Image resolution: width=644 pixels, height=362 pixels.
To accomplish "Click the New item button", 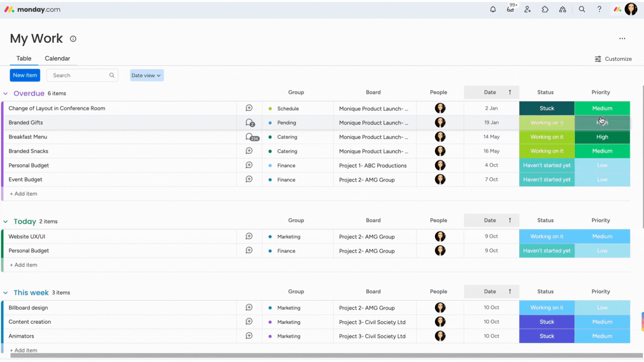I will pos(25,75).
